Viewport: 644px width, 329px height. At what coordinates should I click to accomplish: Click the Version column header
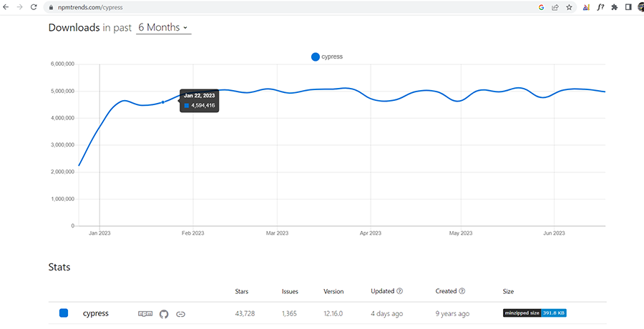(333, 292)
